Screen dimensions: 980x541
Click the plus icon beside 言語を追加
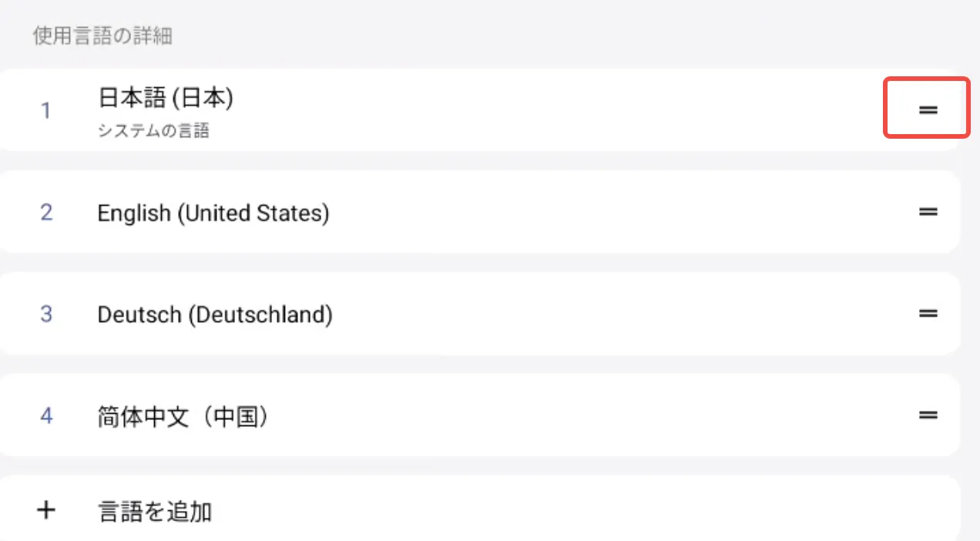coord(46,510)
